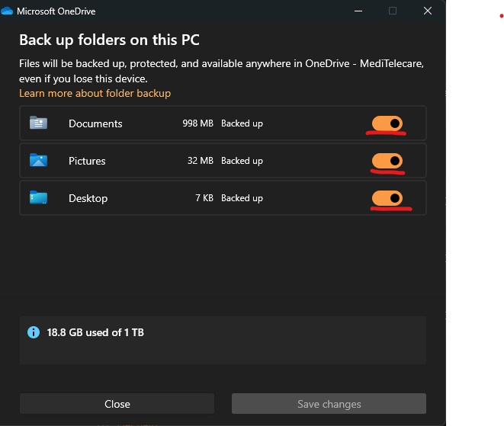
Task: Select the Documents row label
Action: click(95, 123)
